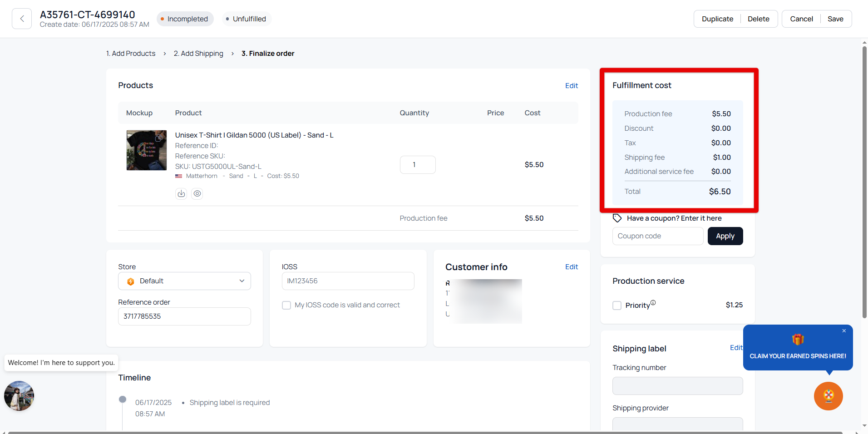Open support chat avatar

click(19, 396)
